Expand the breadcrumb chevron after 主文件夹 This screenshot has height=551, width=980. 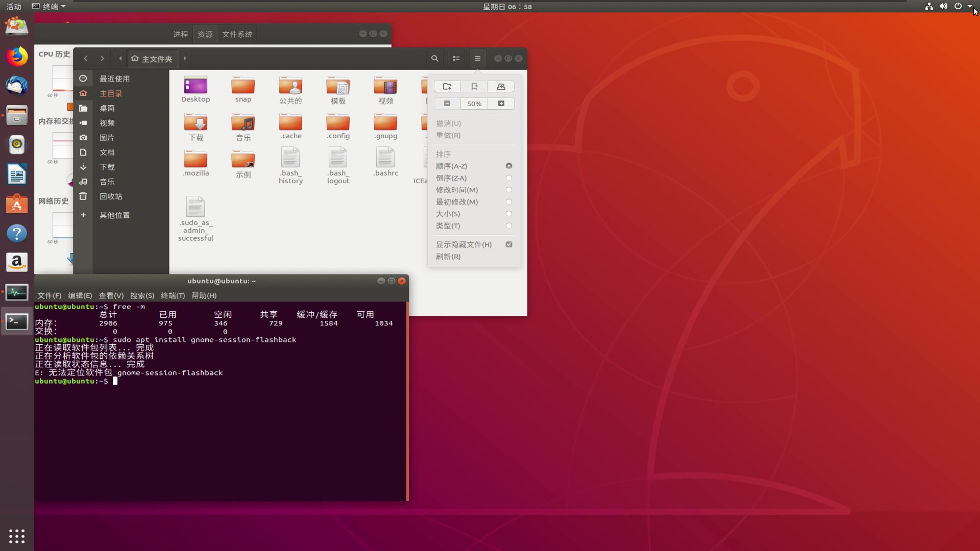(184, 58)
